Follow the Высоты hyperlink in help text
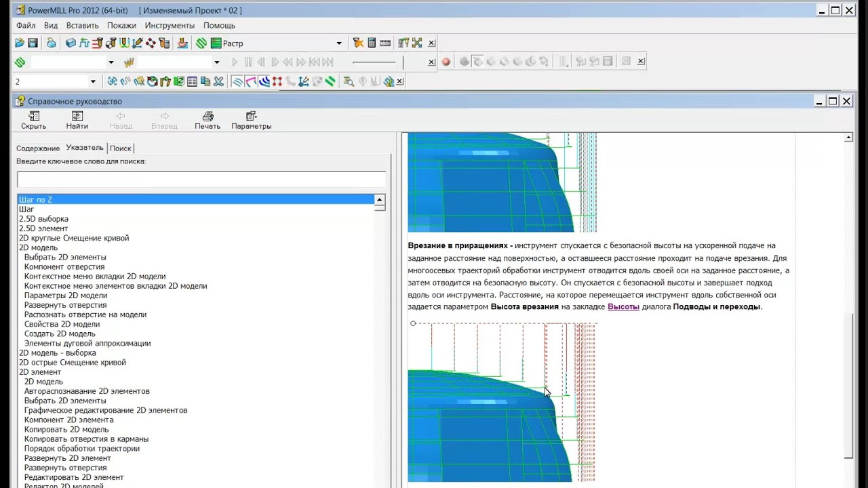The height and width of the screenshot is (488, 868). click(623, 307)
